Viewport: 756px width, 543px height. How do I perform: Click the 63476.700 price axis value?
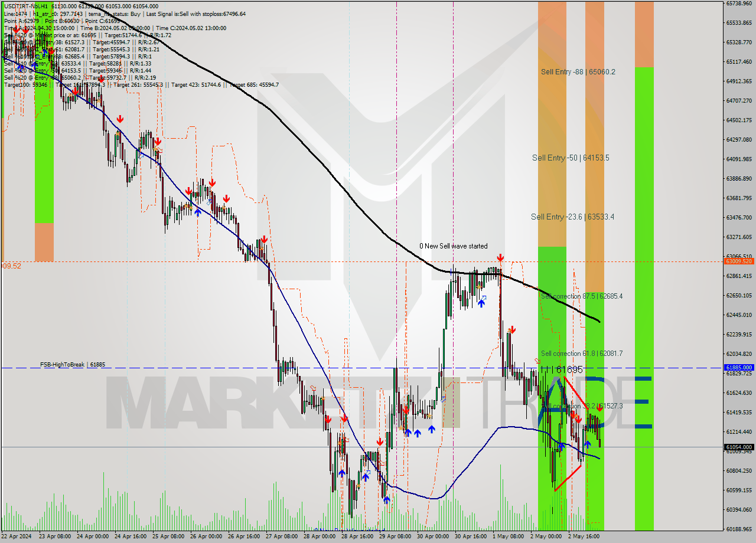(x=738, y=217)
